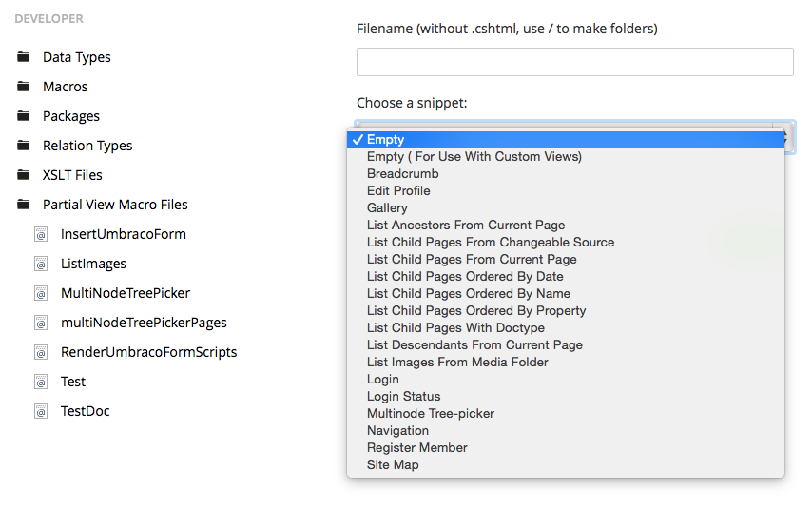Choose the Breadcrumb snippet option

point(402,174)
